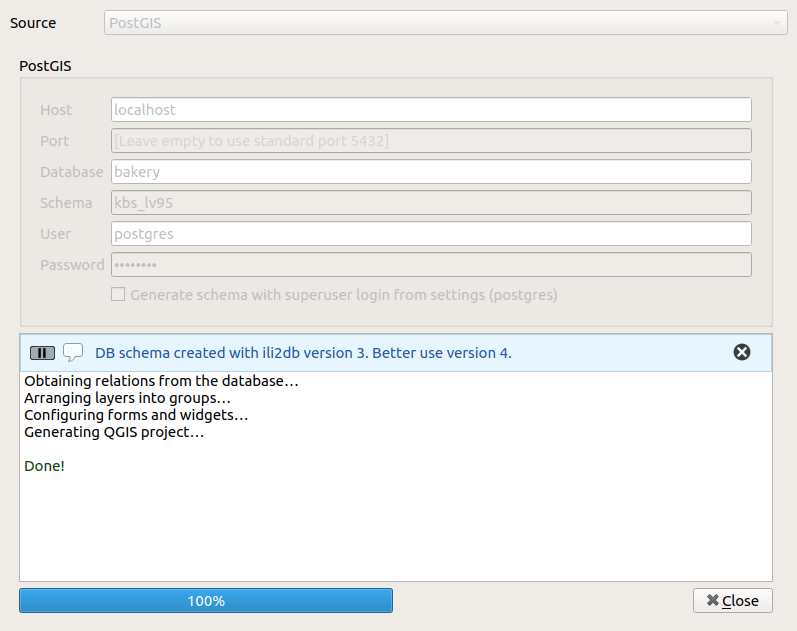Open the Source dropdown showing PostGIS
The height and width of the screenshot is (631, 797).
tap(445, 23)
